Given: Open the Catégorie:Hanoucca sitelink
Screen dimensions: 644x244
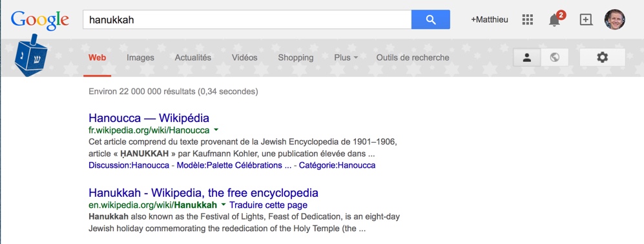Looking at the screenshot, I should [337, 165].
